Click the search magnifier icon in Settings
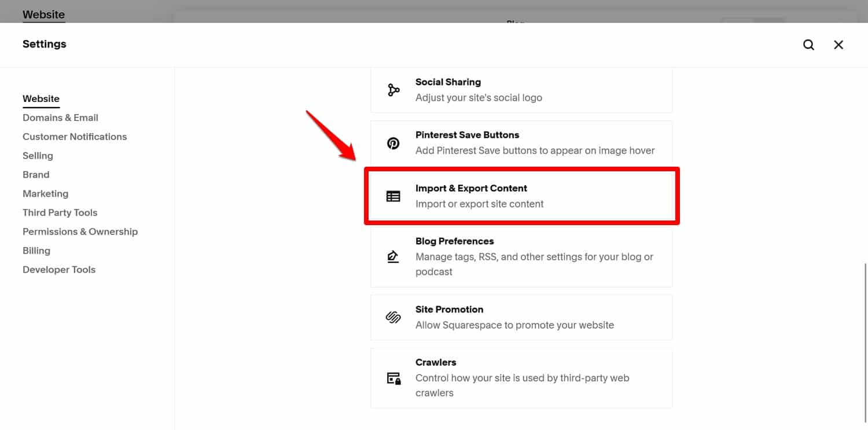 click(808, 45)
